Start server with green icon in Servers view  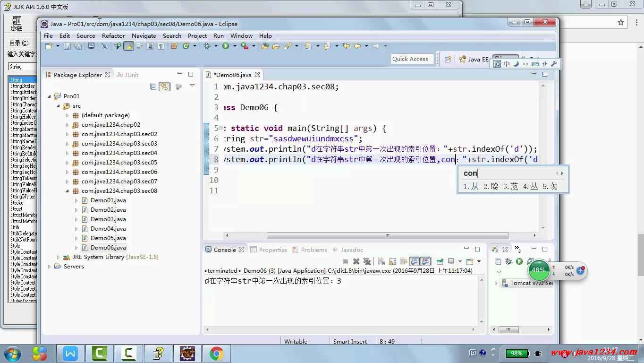click(519, 261)
